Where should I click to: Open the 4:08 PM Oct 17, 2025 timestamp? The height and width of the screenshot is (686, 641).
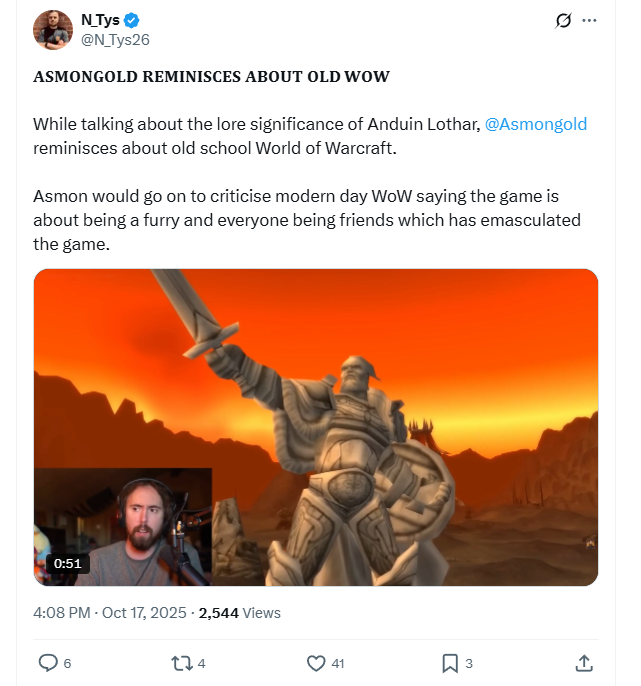(110, 612)
